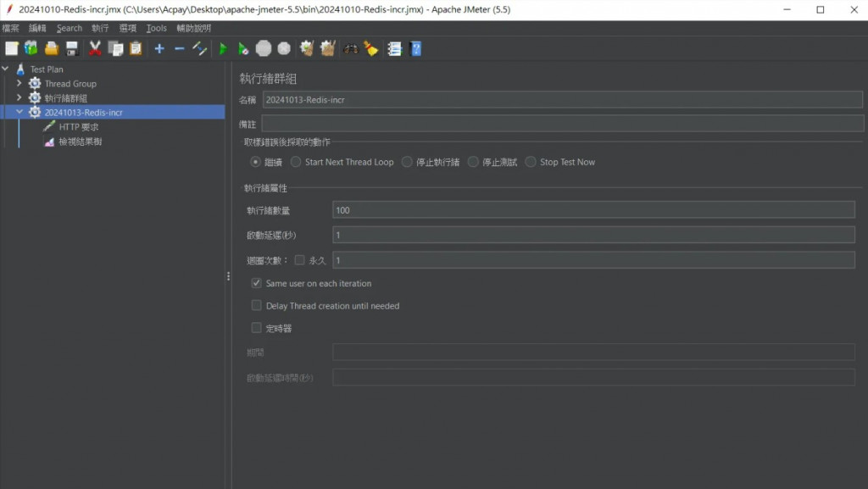Uncheck Same user on each iteration
The height and width of the screenshot is (489, 868).
tap(256, 283)
